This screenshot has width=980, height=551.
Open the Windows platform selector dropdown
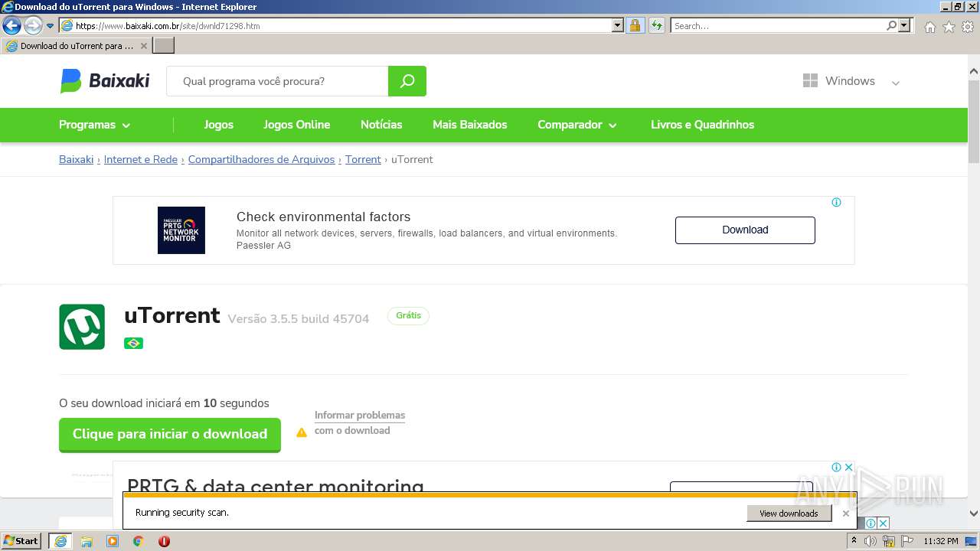click(x=851, y=81)
